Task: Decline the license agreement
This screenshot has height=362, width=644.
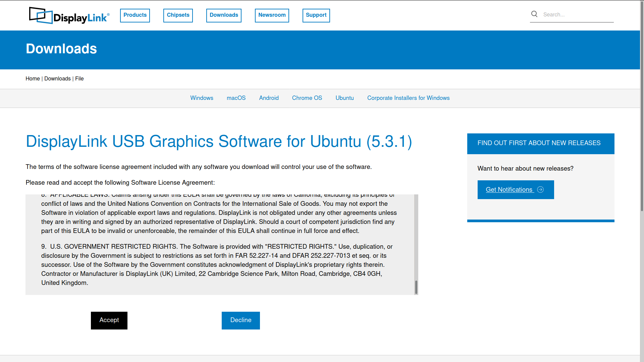Action: point(240,320)
